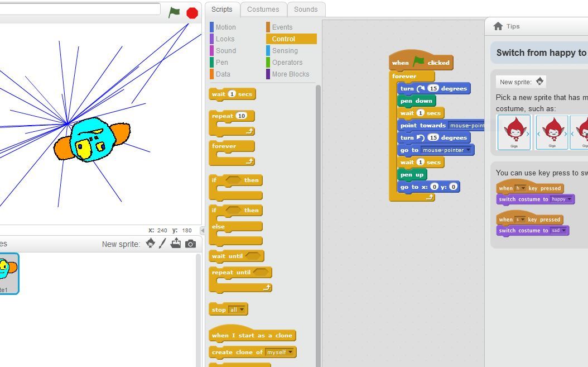588x367 pixels.
Task: Stop all scripts with the red stop button
Action: pyautogui.click(x=192, y=12)
